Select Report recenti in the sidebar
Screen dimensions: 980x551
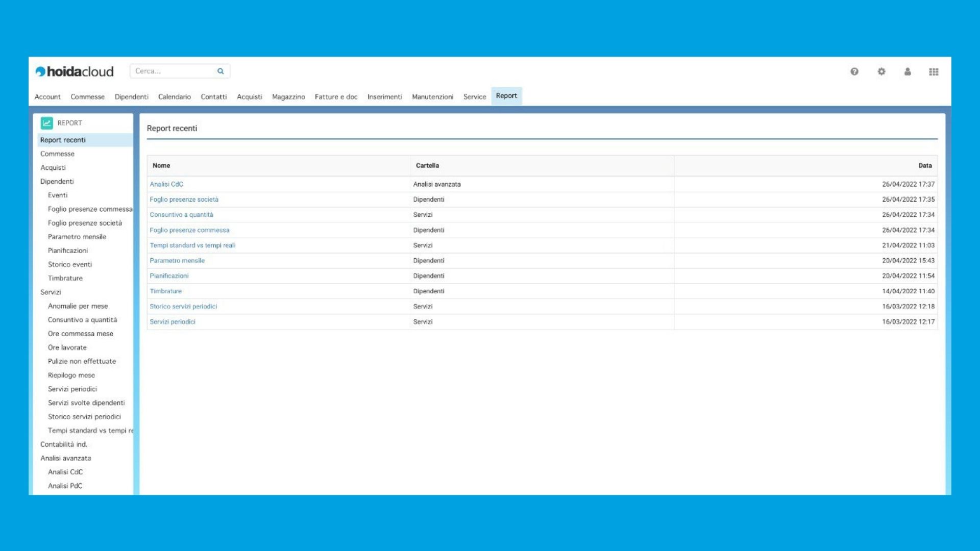[x=63, y=140]
